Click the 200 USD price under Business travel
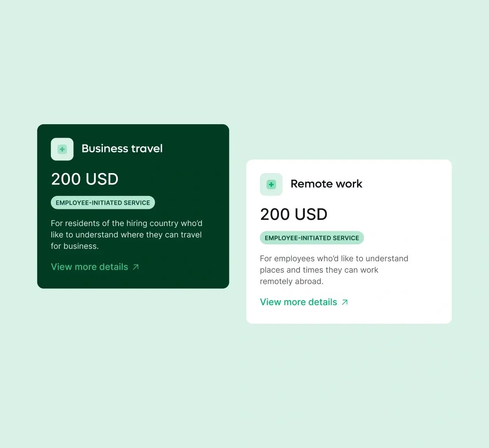This screenshot has height=448, width=489. click(x=85, y=179)
